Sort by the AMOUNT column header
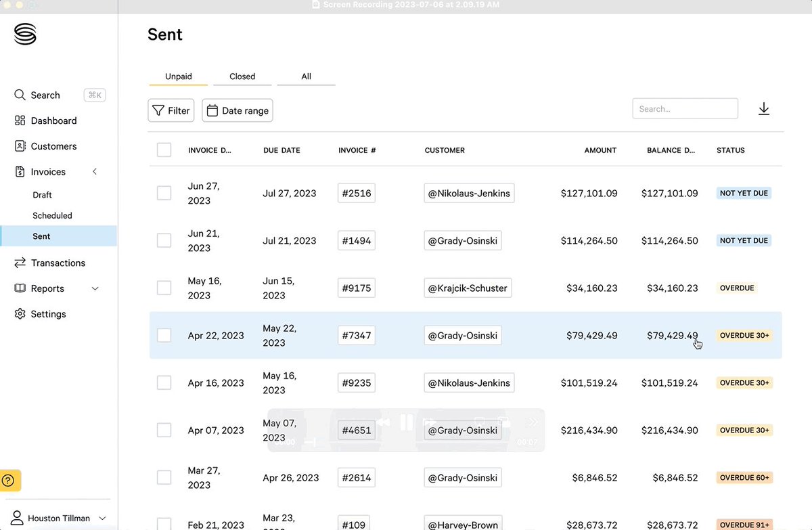The width and height of the screenshot is (812, 530). 600,150
